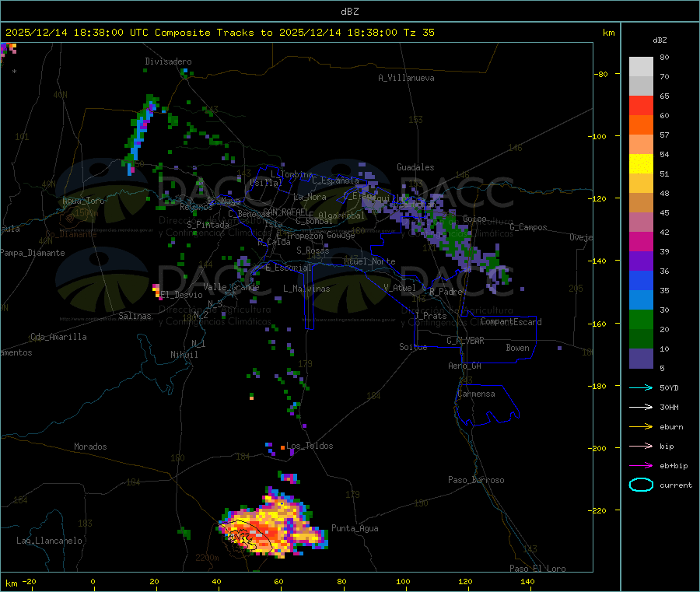Click the A_Villanueva place label
The height and width of the screenshot is (592, 700).
(406, 78)
